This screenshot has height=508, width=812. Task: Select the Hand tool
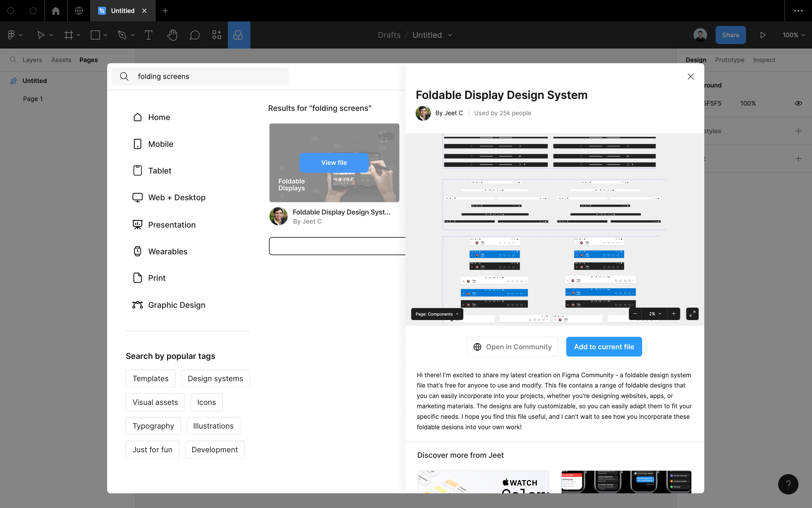pos(172,35)
